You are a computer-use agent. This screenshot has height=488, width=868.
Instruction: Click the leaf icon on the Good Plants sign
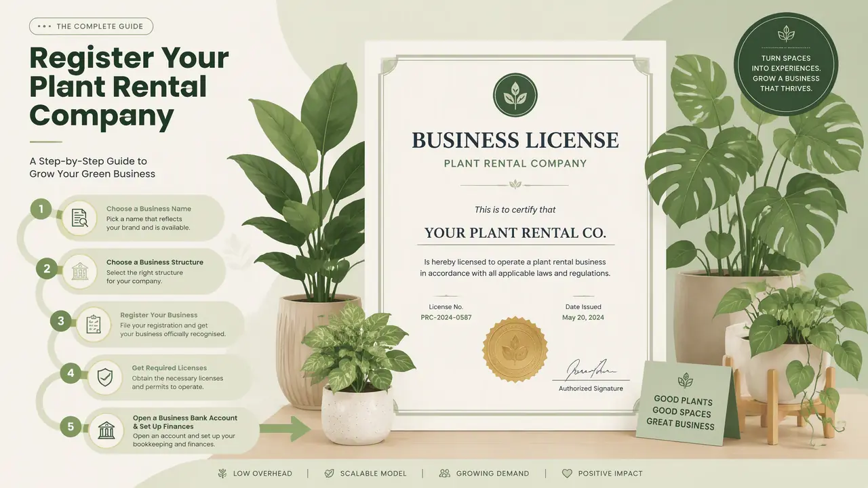(686, 380)
